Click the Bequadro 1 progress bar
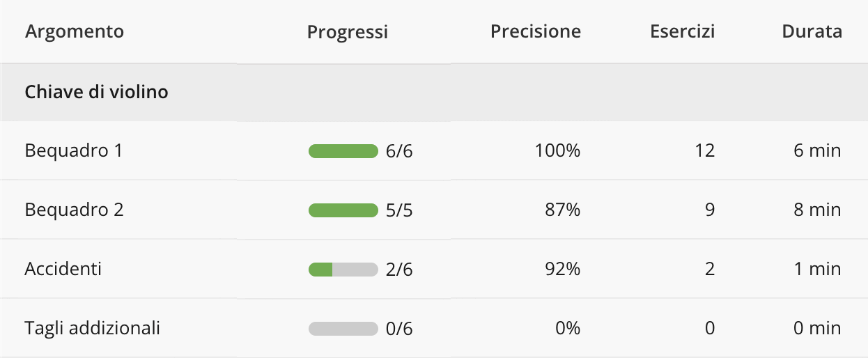The width and height of the screenshot is (868, 358). click(343, 151)
